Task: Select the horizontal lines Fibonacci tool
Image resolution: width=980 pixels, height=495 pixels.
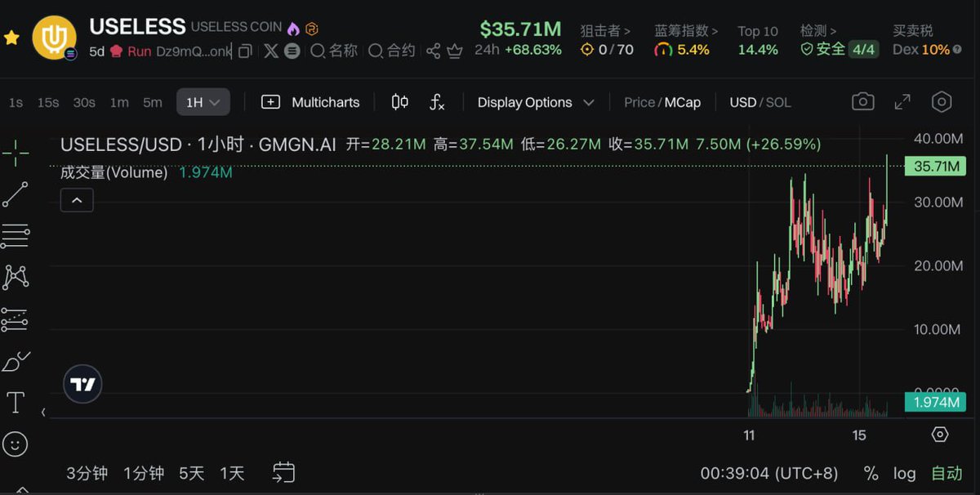Action: point(15,236)
